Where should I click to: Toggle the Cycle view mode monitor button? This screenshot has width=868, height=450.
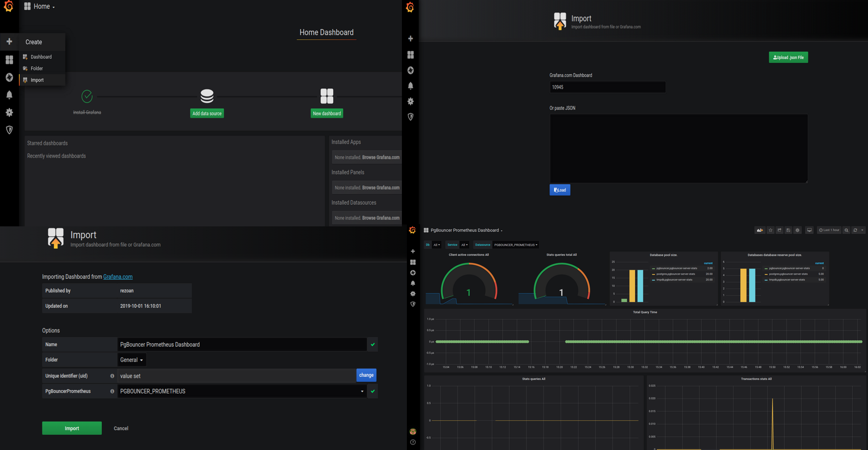click(x=809, y=230)
